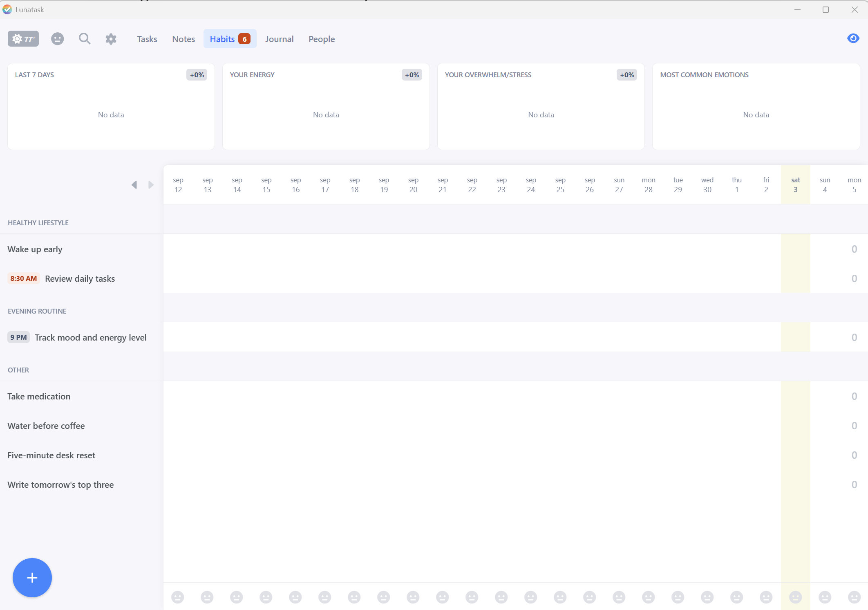
Task: Mark Wake up early done for fri 2
Action: click(766, 249)
